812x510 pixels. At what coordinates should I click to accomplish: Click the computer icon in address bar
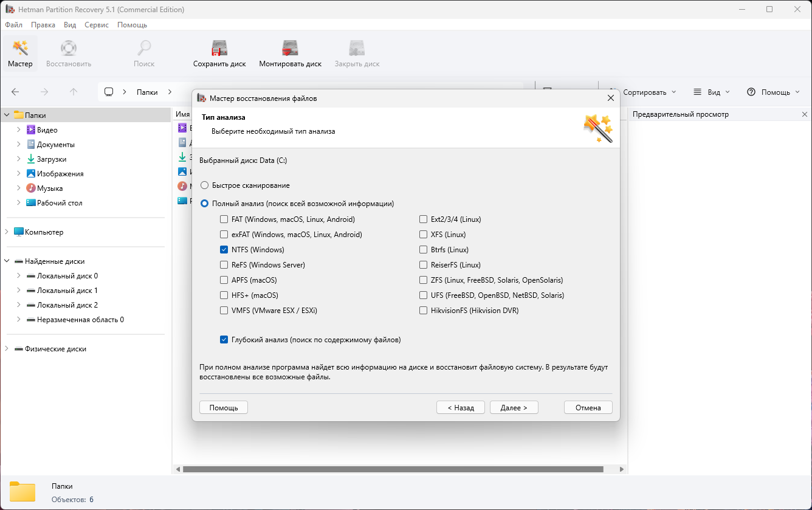point(109,92)
